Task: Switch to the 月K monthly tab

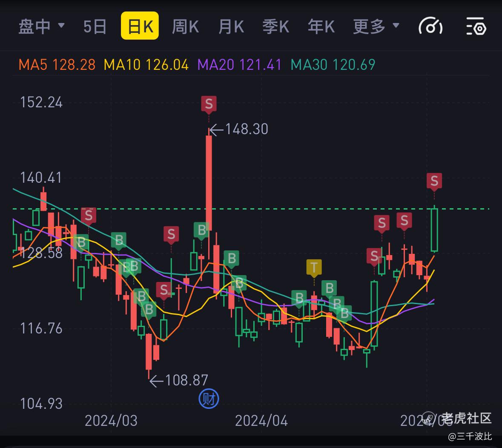Action: pos(231,26)
